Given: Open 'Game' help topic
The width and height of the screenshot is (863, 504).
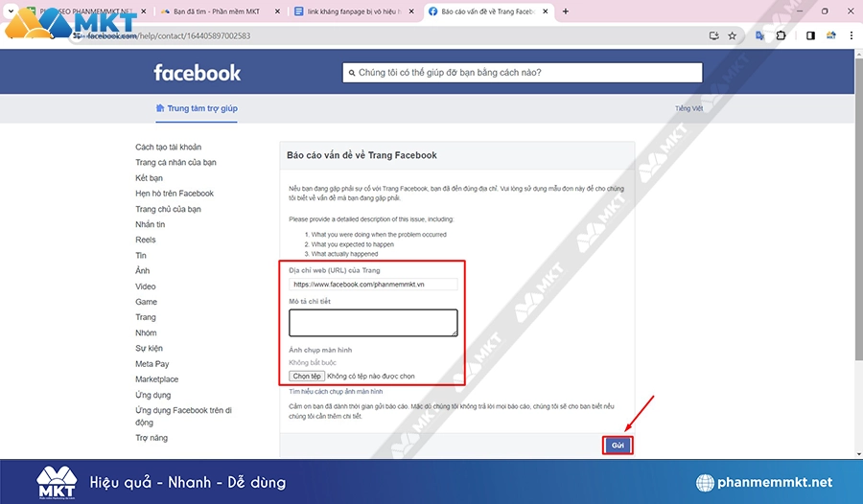Looking at the screenshot, I should coord(146,302).
